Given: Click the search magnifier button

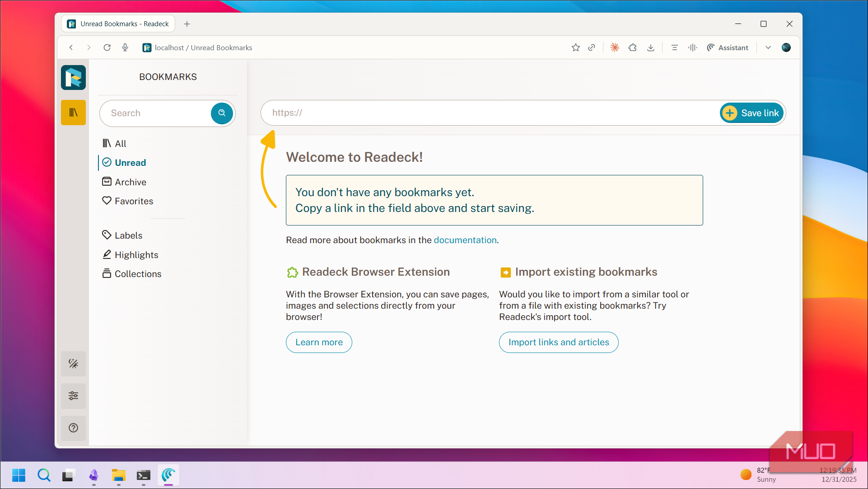Looking at the screenshot, I should (x=222, y=113).
